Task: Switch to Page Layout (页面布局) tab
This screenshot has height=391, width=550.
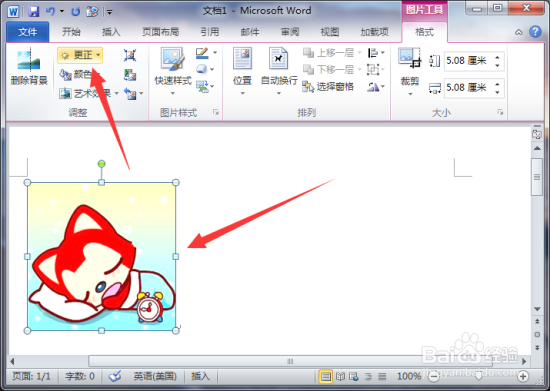Action: pos(160,32)
